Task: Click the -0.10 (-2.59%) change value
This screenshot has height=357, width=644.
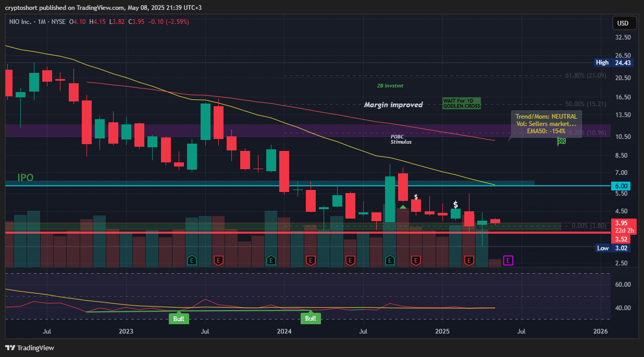Action: click(x=169, y=22)
